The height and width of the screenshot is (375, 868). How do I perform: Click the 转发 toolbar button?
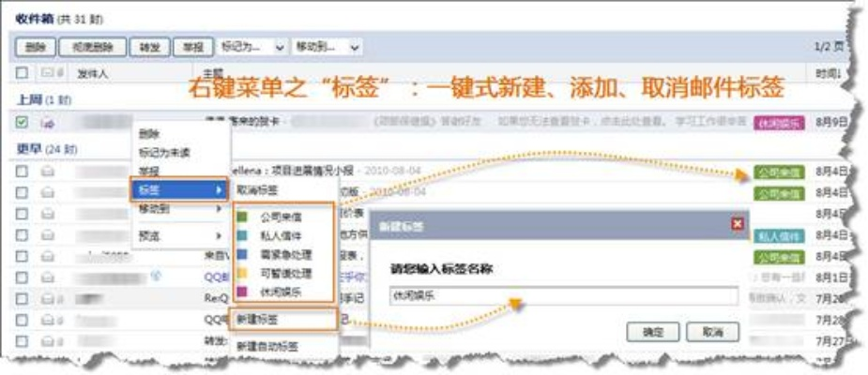149,47
